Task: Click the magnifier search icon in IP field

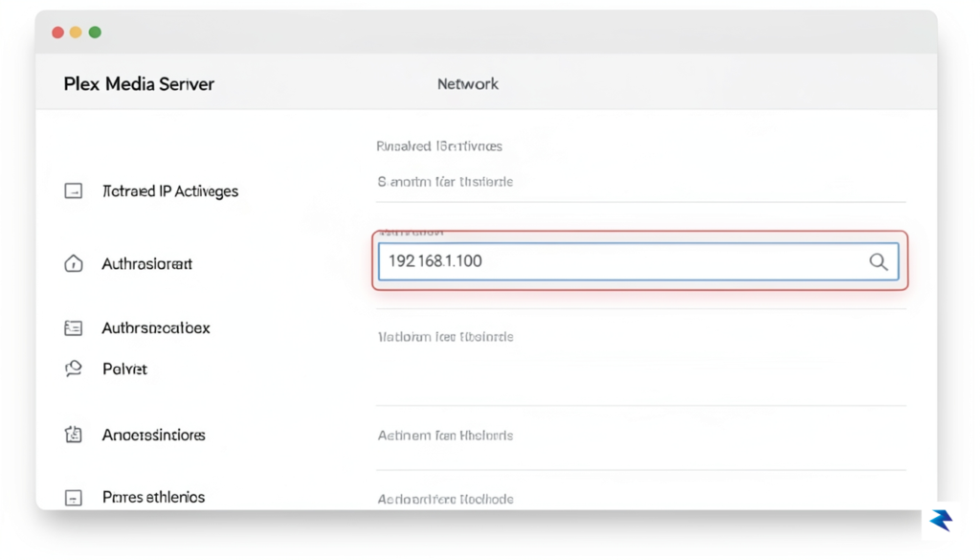Action: tap(879, 261)
